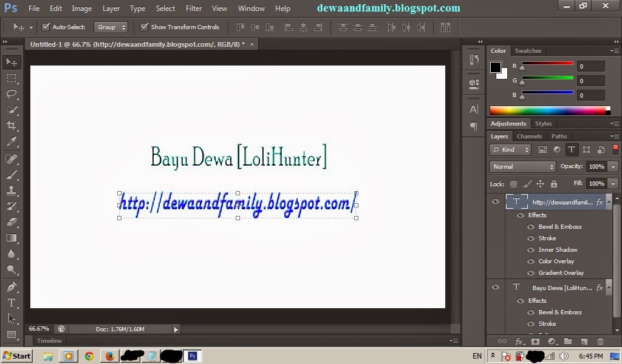Toggle Gradient Overlay effect visibility
Viewport: 622px width, 364px height.
pos(531,273)
